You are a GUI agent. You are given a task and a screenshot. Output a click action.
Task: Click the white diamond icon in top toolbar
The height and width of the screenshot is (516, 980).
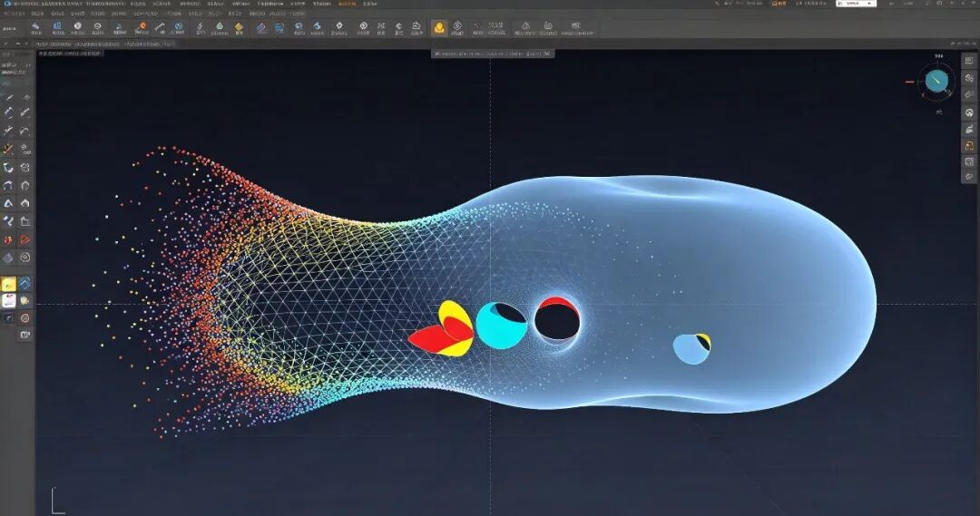(338, 26)
